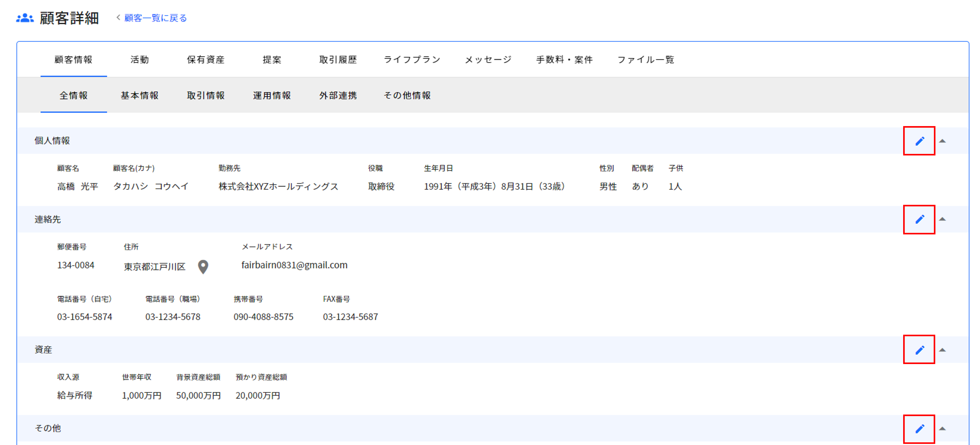
Task: Switch to the 活動 tab
Action: [140, 60]
